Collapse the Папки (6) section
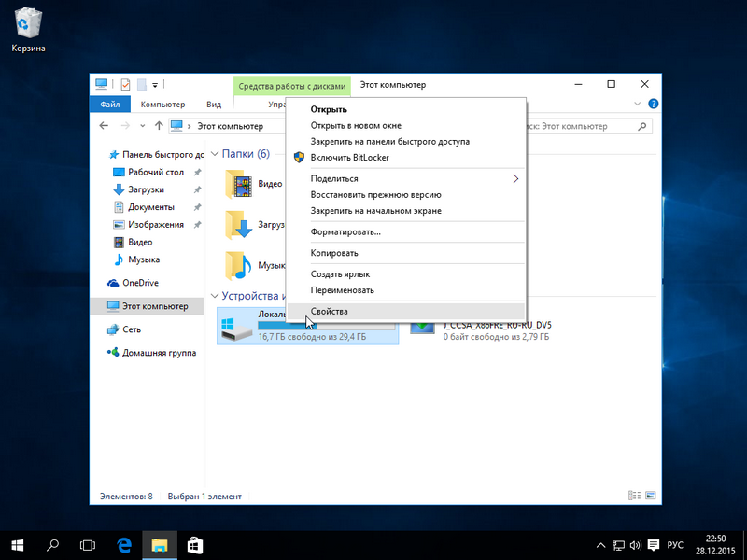747x560 pixels. pos(215,154)
